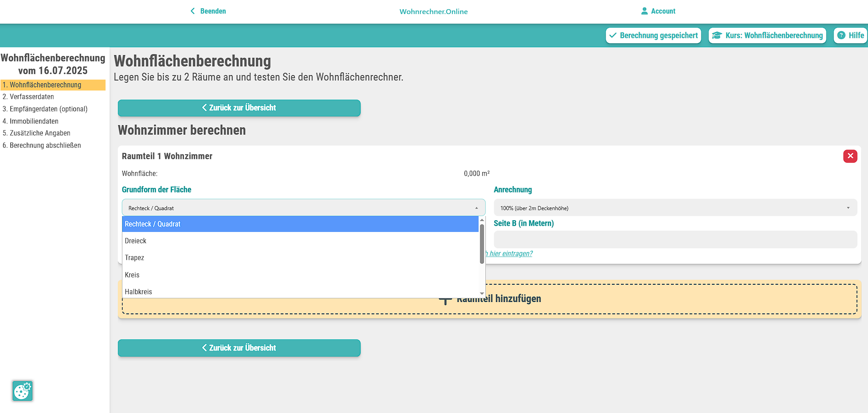The height and width of the screenshot is (413, 868).
Task: Choose Trapez option in dropdown
Action: click(x=135, y=258)
